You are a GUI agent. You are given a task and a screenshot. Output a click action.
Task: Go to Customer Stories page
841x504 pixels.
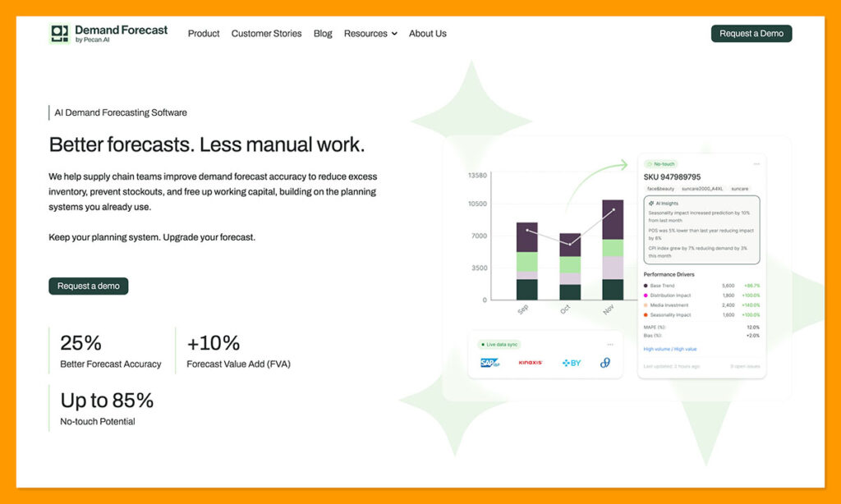pos(267,34)
